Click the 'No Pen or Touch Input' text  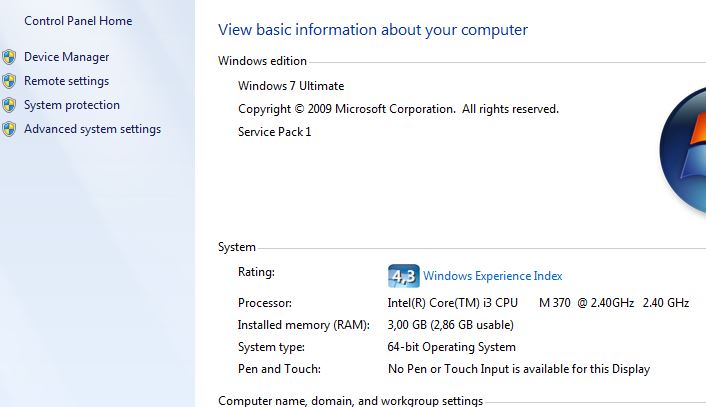point(519,369)
